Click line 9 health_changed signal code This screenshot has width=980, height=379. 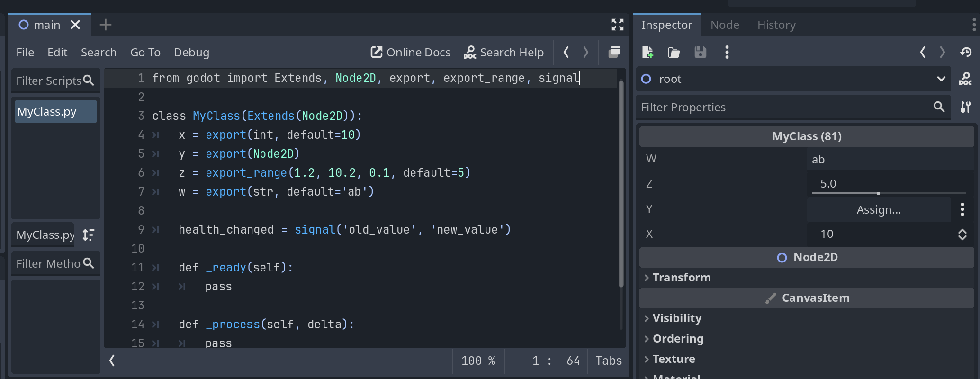coord(345,230)
